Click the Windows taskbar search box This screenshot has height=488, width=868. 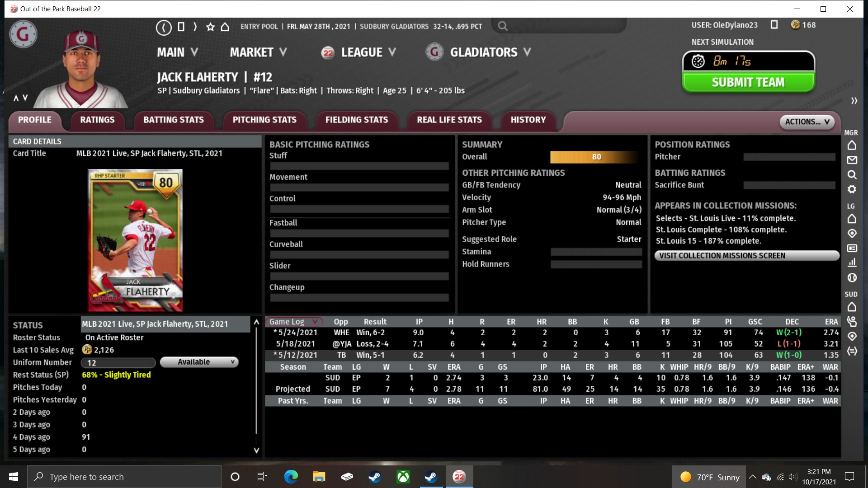click(124, 477)
